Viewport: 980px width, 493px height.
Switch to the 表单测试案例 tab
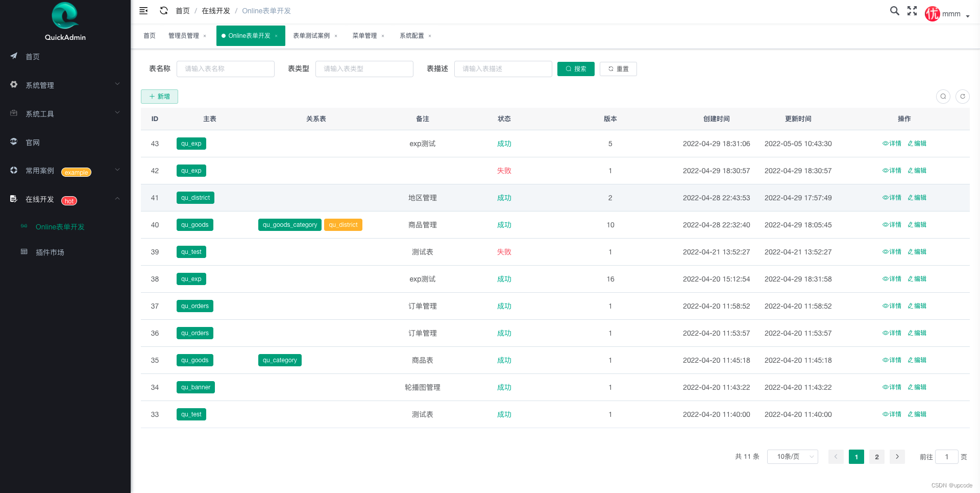pyautogui.click(x=312, y=36)
